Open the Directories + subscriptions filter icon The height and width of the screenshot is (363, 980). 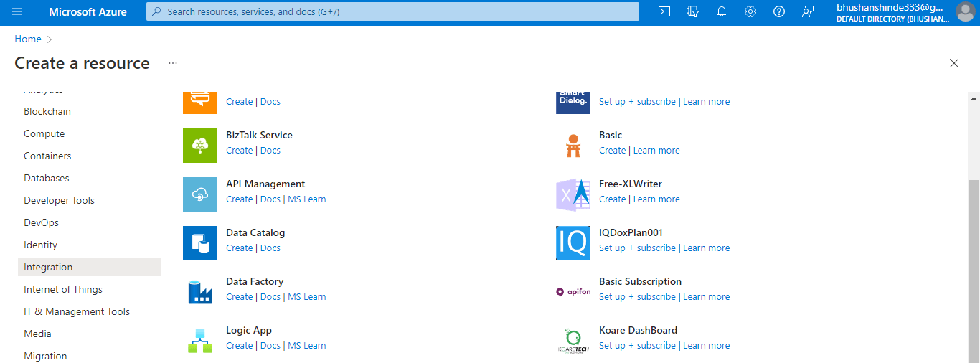click(x=693, y=11)
